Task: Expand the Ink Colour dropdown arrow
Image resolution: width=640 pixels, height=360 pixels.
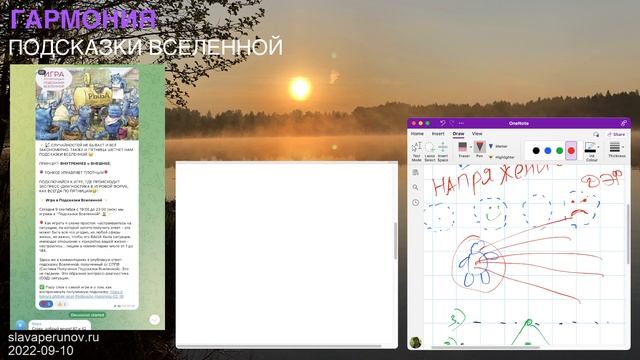Action: [599, 147]
